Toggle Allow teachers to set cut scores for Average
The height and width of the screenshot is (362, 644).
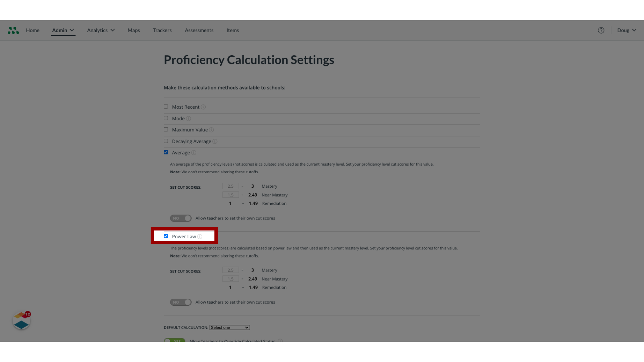tap(181, 218)
